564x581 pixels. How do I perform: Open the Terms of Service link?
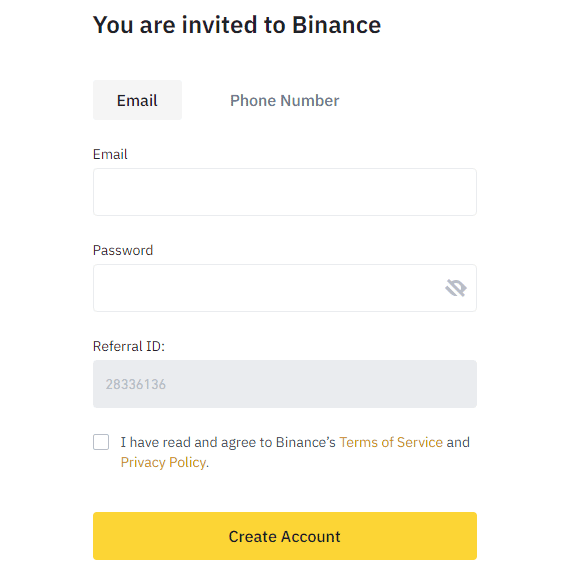point(391,442)
